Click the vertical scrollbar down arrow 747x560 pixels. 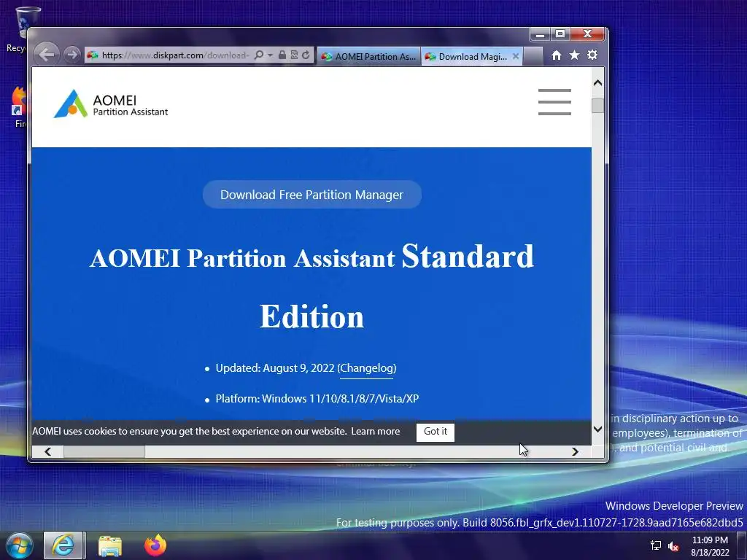(598, 429)
